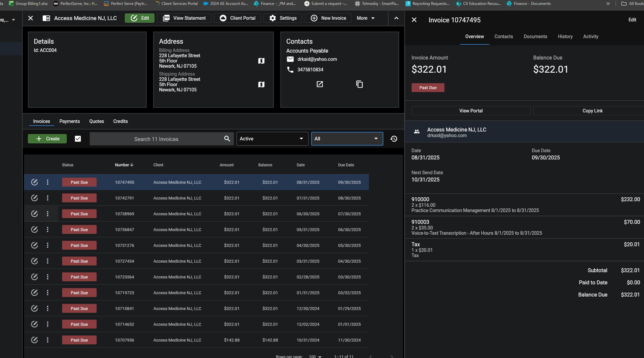Open the History tab in invoice panel
644x358 pixels.
click(565, 36)
